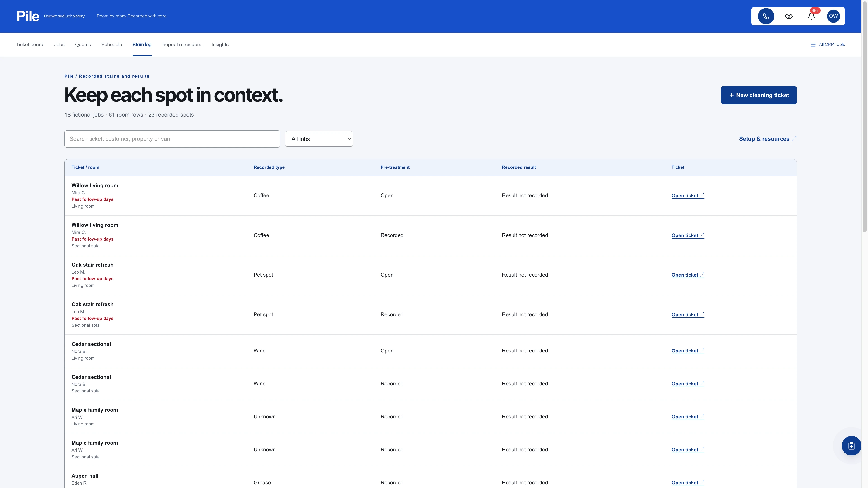Viewport: 868px width, 488px height.
Task: Click the Pile logo
Action: tap(28, 16)
